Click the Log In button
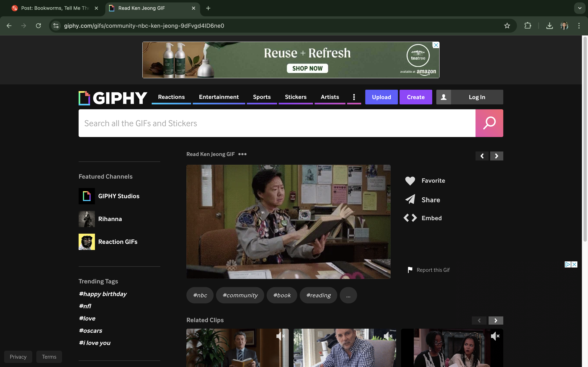 477,97
